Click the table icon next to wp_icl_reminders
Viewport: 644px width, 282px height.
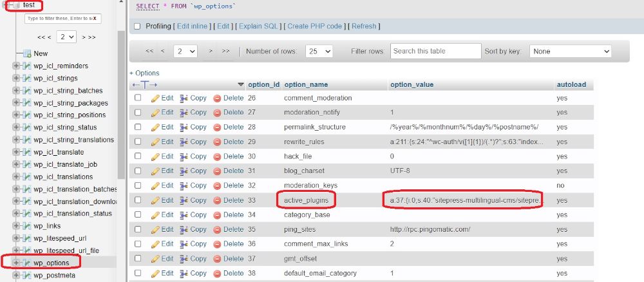(x=27, y=66)
